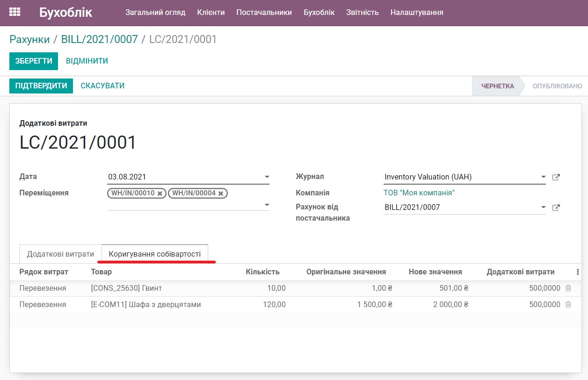Click the LC/2021/0001 title field
Viewport: 588px width, 380px height.
pyautogui.click(x=77, y=142)
